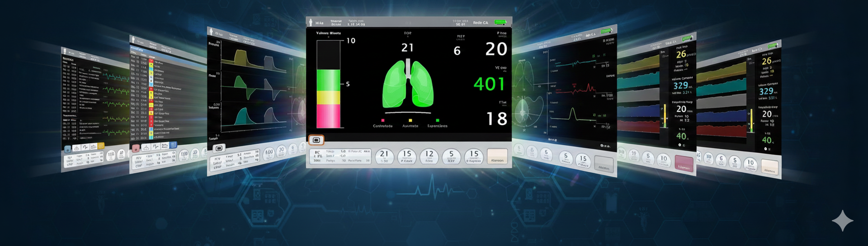Click the 401 tidal volume reading
The height and width of the screenshot is (246, 868).
click(x=488, y=84)
